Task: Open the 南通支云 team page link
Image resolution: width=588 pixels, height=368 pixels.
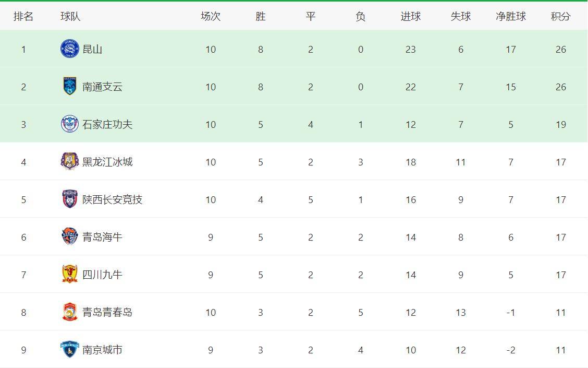Action: coord(102,87)
